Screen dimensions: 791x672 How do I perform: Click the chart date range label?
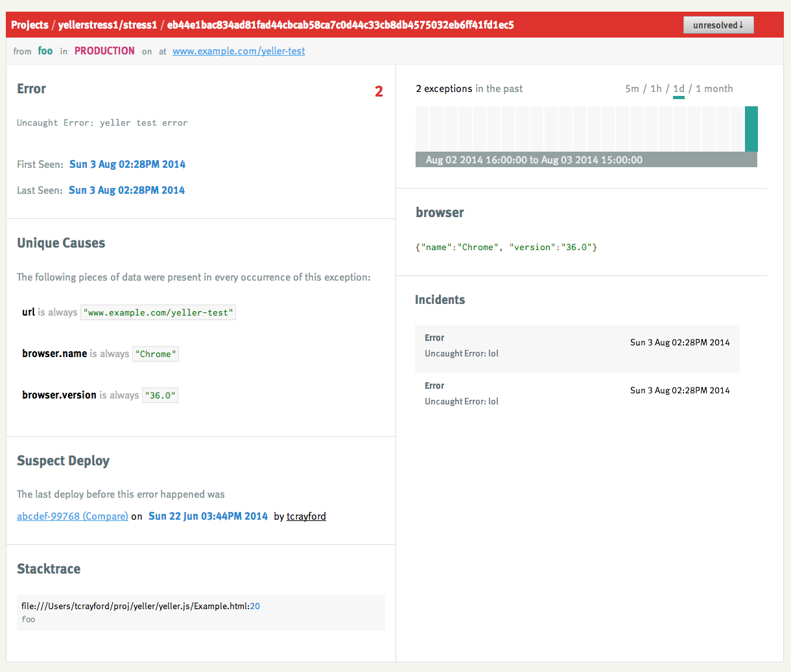point(534,160)
